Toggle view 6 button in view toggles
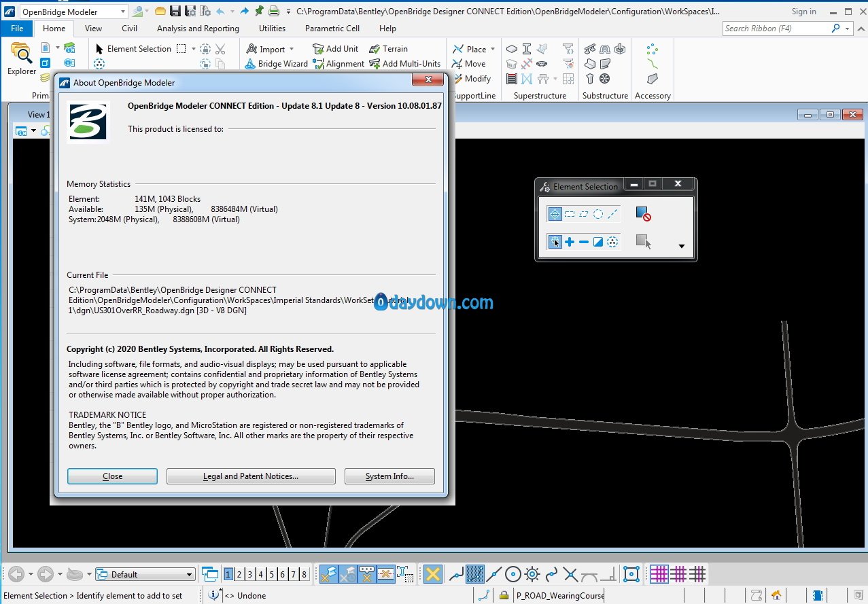Screen dimensions: 868x604 (283, 574)
